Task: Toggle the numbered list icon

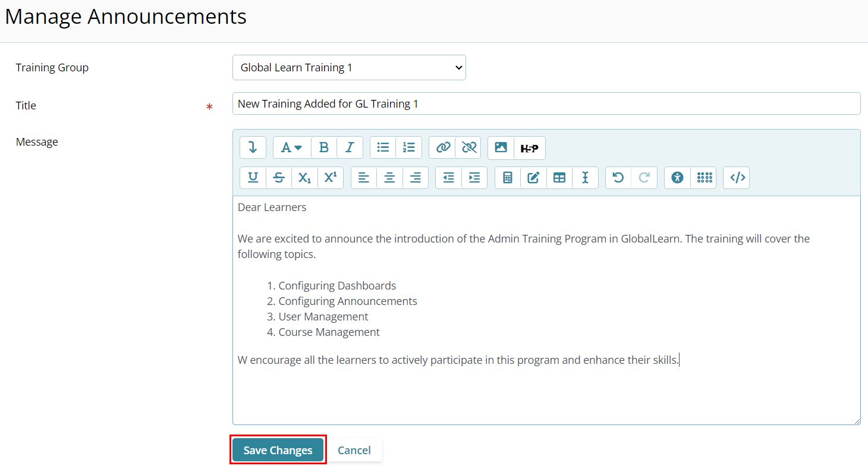Action: pos(408,147)
